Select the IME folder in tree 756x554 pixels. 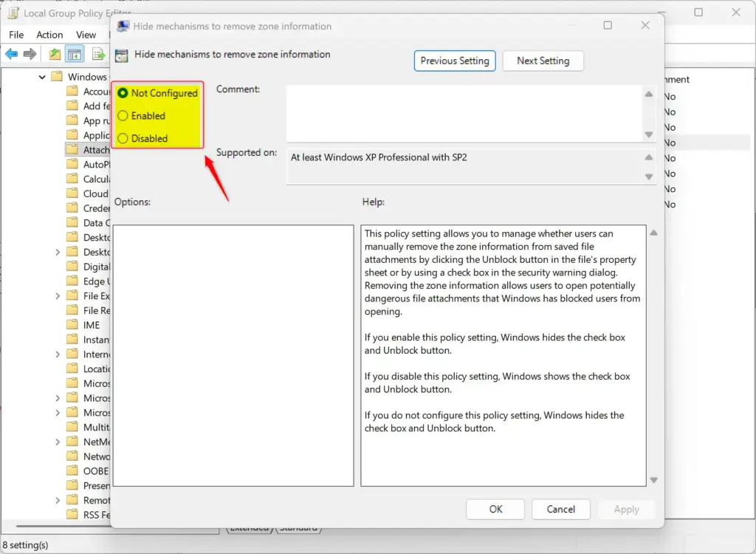(83, 325)
